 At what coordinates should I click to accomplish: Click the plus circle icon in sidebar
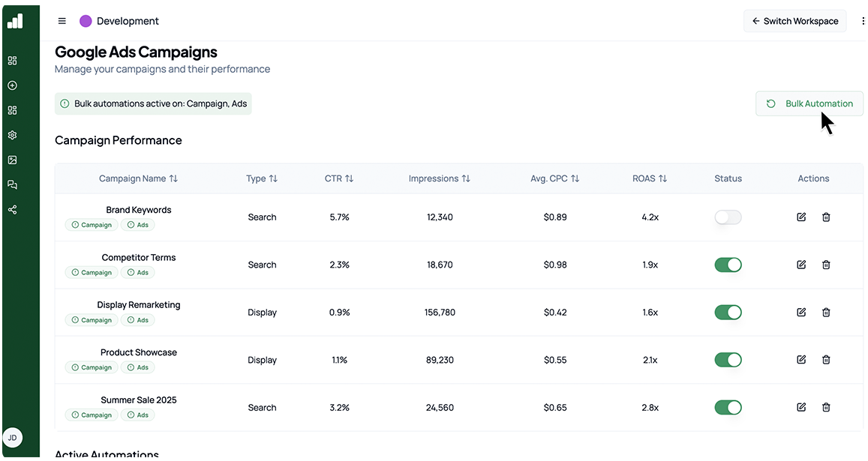12,85
